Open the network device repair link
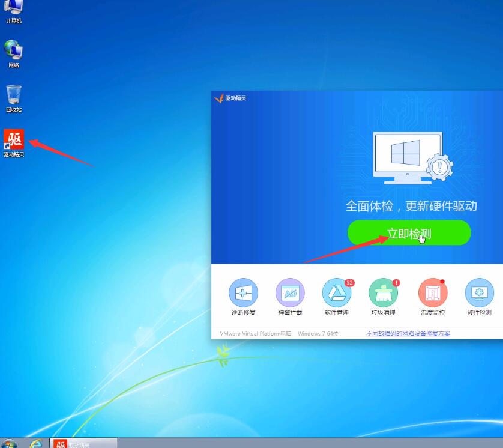 [408, 334]
